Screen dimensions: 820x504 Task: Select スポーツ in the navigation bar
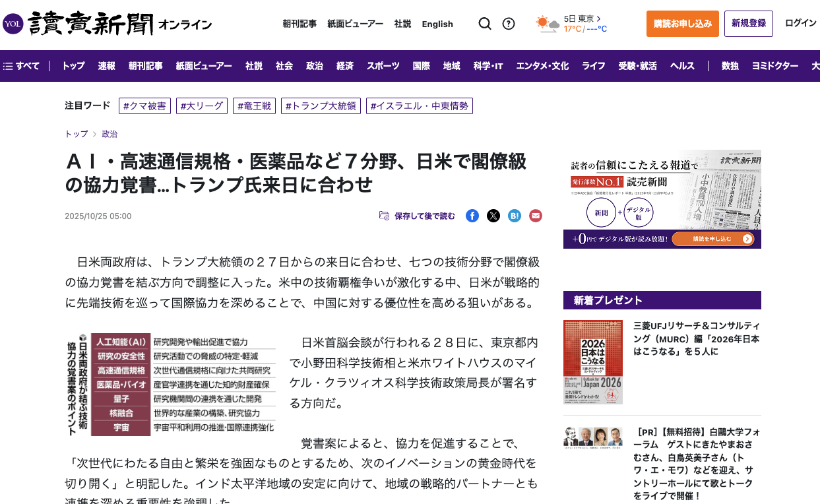tap(383, 66)
